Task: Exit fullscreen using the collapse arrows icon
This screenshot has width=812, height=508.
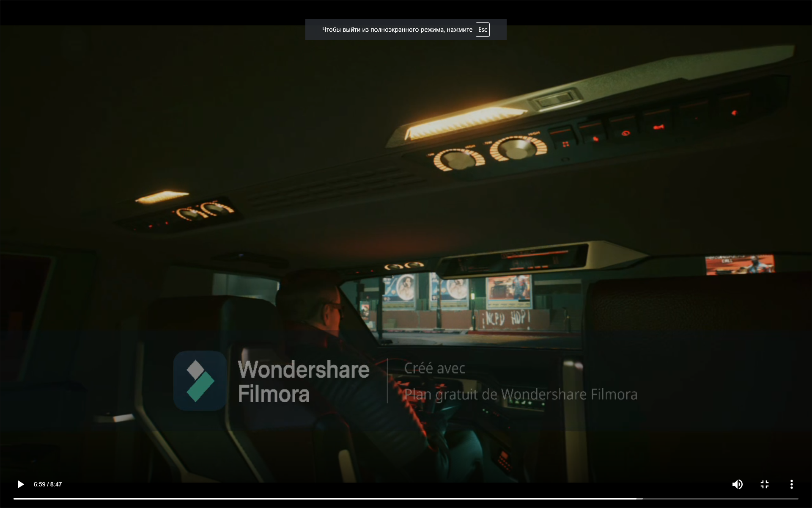Action: pos(764,484)
